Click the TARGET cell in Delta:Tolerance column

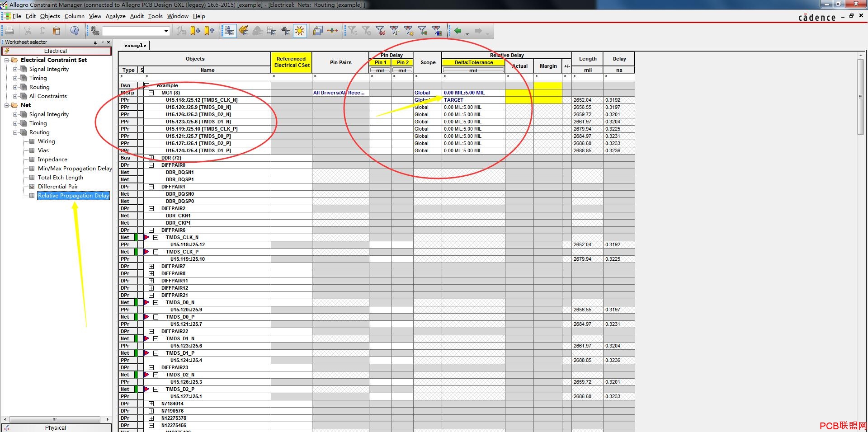pyautogui.click(x=473, y=100)
